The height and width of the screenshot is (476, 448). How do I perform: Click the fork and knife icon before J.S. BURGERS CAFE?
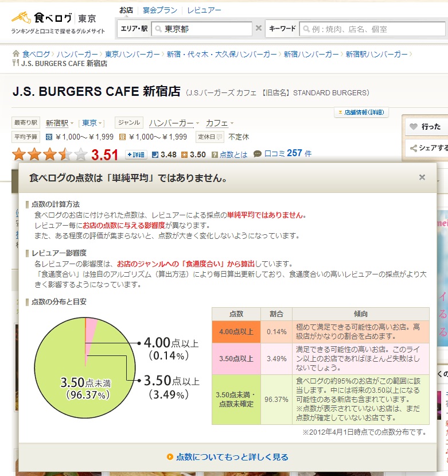15,63
